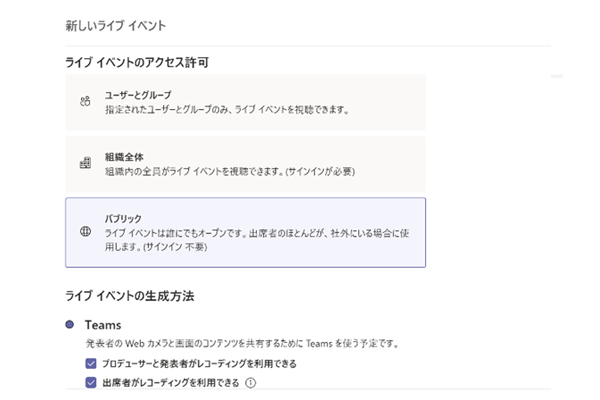Screen dimensions: 600x400
Task: Click the building icon for 組織全体
Action: tap(85, 163)
